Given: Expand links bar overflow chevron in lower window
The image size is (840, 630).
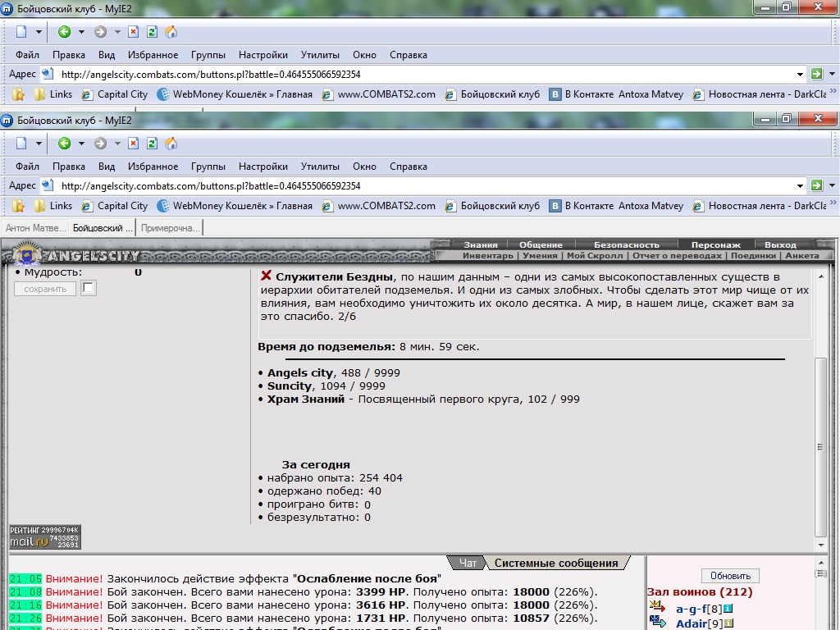Looking at the screenshot, I should pyautogui.click(x=833, y=203).
